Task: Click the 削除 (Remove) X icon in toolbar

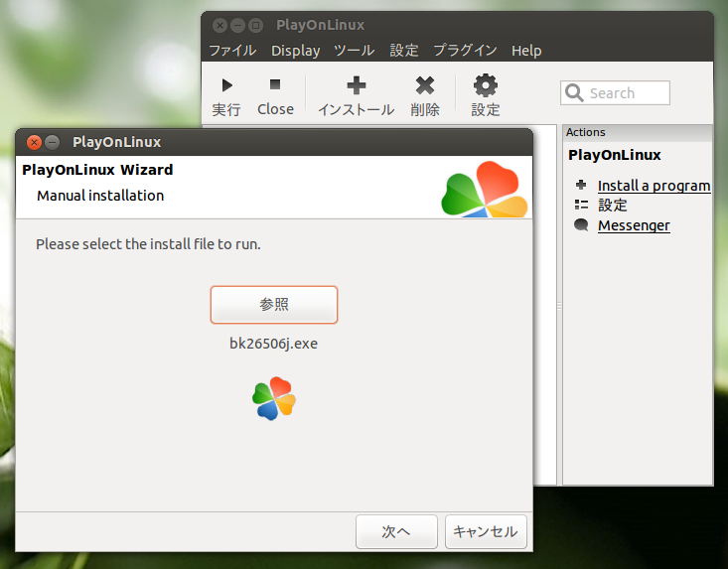Action: [x=425, y=85]
